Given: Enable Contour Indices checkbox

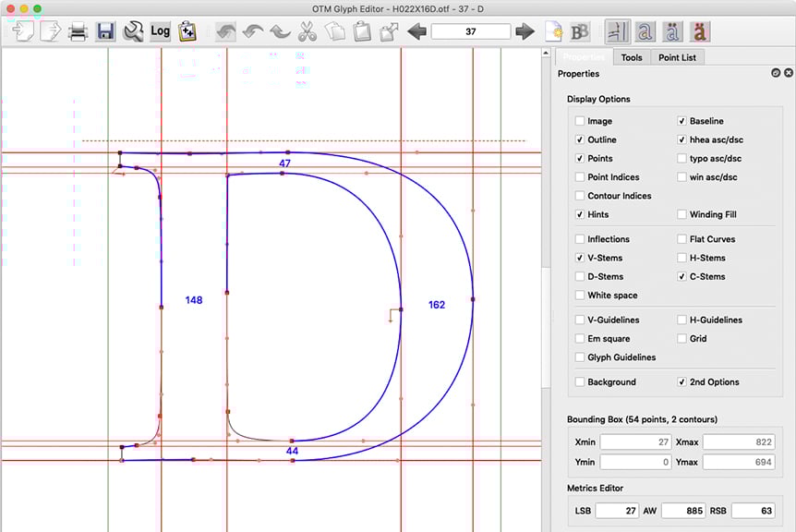Looking at the screenshot, I should tap(580, 196).
